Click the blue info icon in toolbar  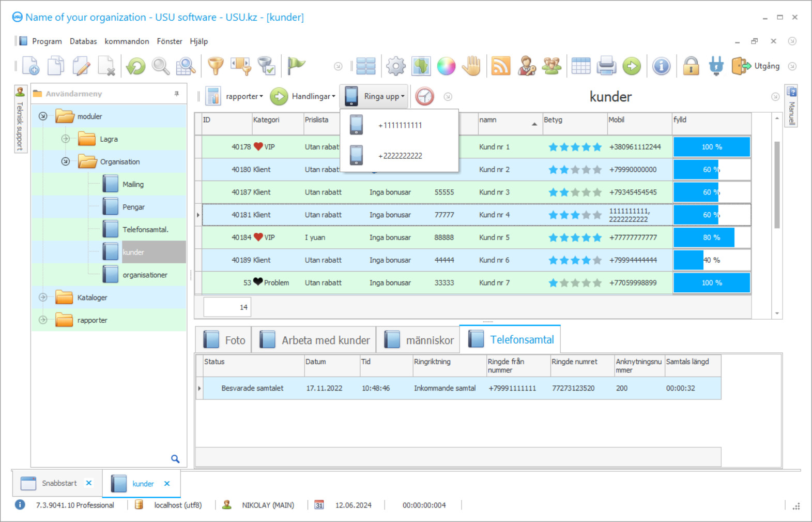pos(661,66)
